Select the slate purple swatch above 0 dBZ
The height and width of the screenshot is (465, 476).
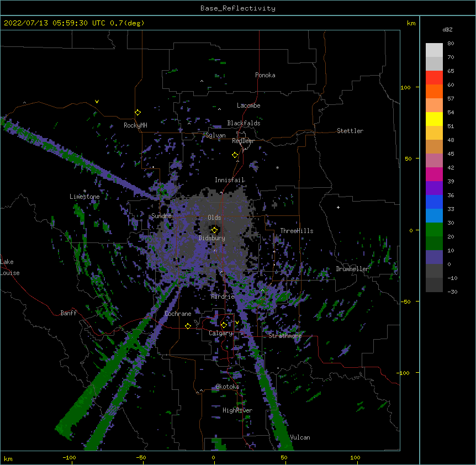click(x=434, y=257)
